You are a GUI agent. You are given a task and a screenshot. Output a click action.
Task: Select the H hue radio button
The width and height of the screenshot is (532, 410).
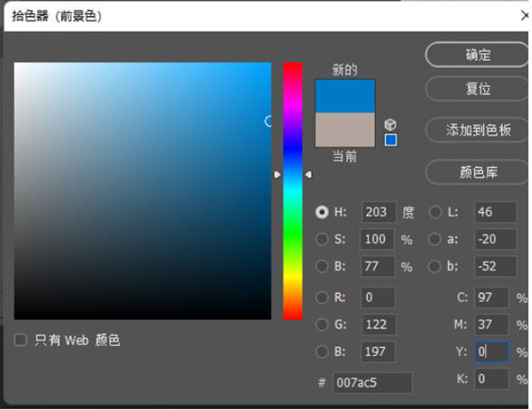coord(322,212)
